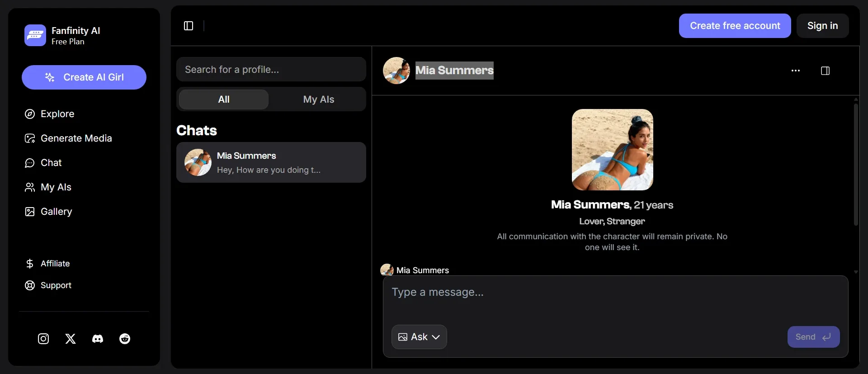Expand the Ask dropdown
The image size is (868, 374).
[419, 337]
